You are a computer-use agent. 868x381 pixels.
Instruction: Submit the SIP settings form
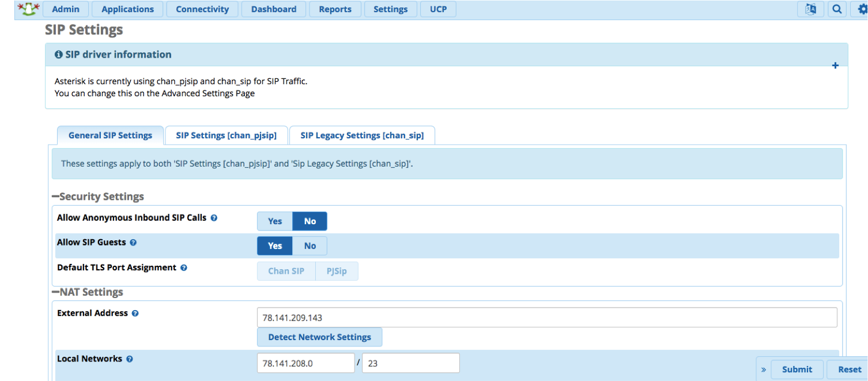(797, 369)
